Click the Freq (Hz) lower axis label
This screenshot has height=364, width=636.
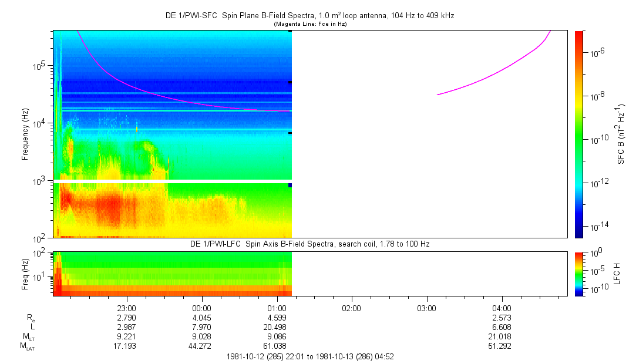pos(25,273)
